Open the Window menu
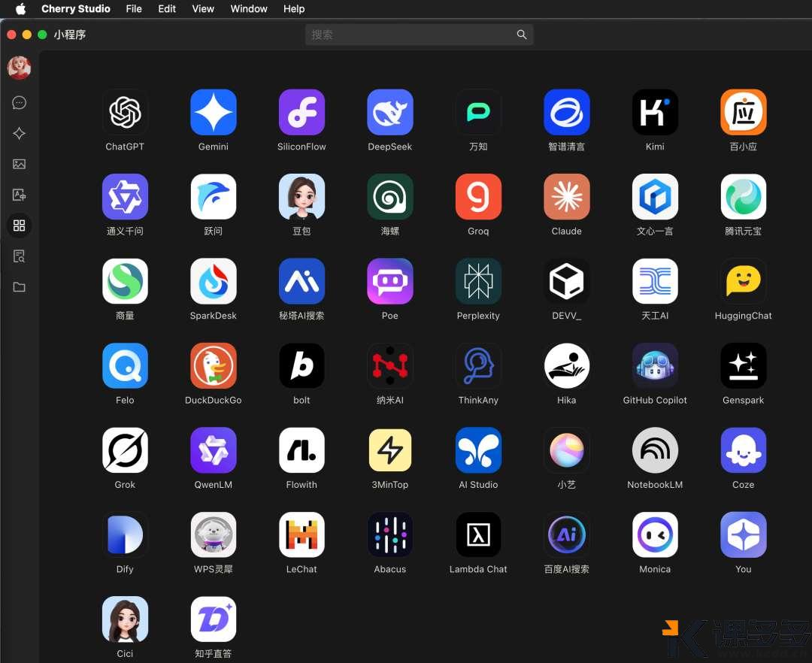Screen dimensions: 812x663 pos(249,9)
